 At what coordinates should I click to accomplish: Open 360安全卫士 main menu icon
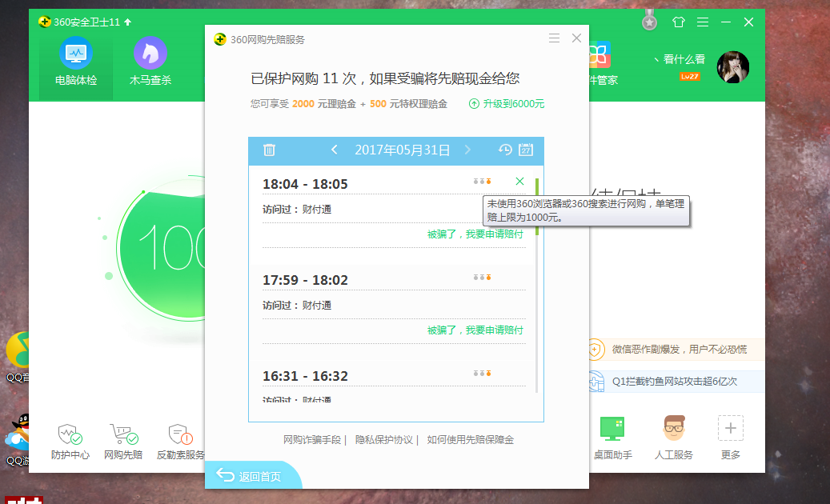pos(703,22)
